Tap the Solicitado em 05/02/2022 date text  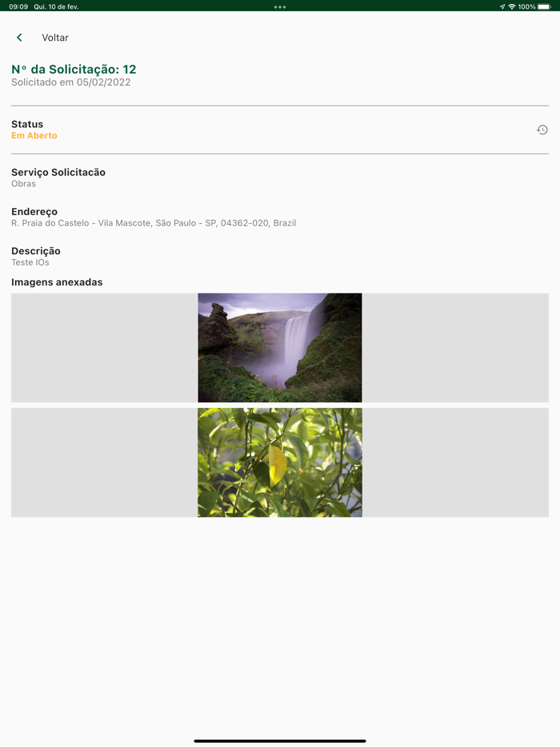pos(71,82)
